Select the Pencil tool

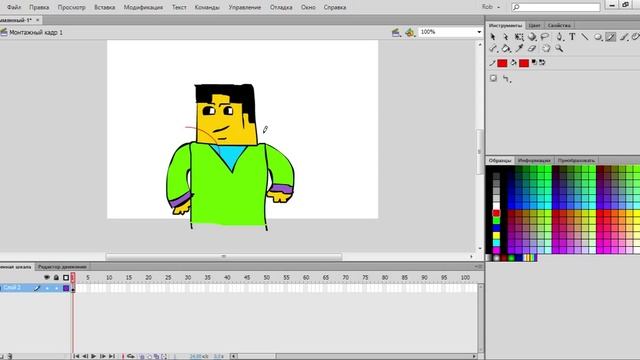(x=611, y=37)
